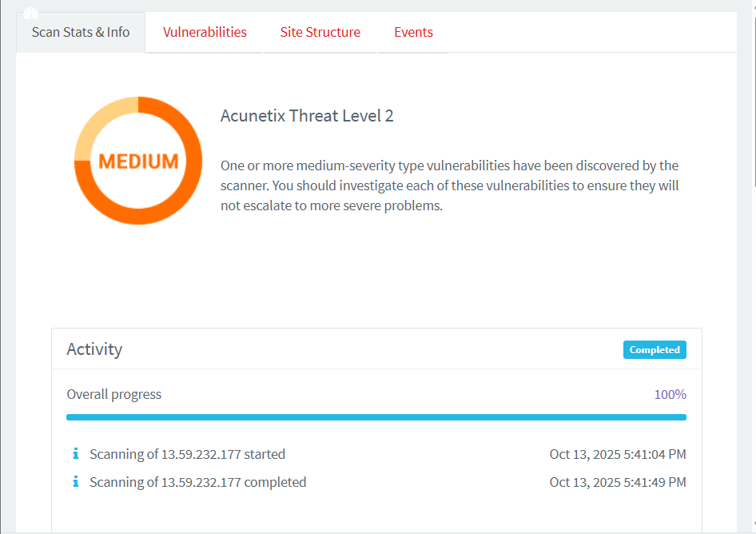Click the 5:41:04 PM start timestamp
This screenshot has width=756, height=534.
pyautogui.click(x=617, y=454)
